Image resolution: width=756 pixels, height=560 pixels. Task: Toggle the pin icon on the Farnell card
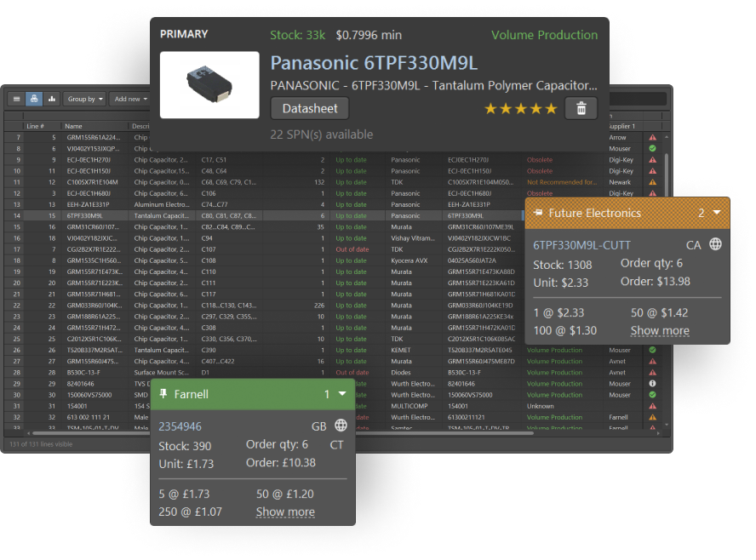tap(163, 395)
